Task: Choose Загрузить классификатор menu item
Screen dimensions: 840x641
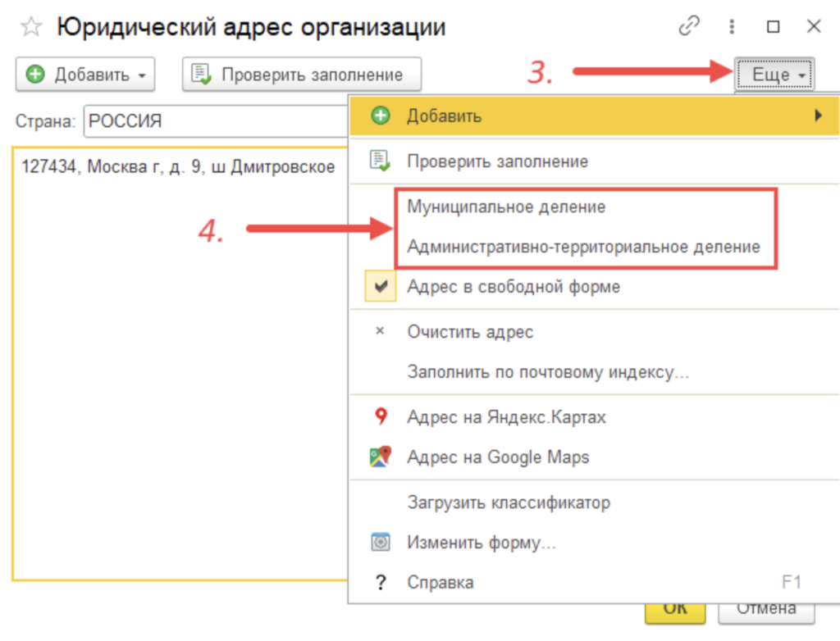Action: tap(509, 502)
